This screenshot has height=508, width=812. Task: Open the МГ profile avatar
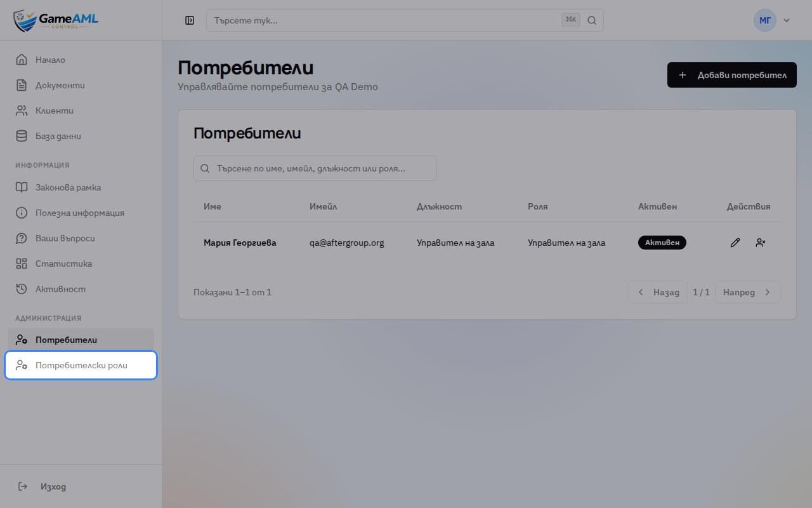coord(765,20)
